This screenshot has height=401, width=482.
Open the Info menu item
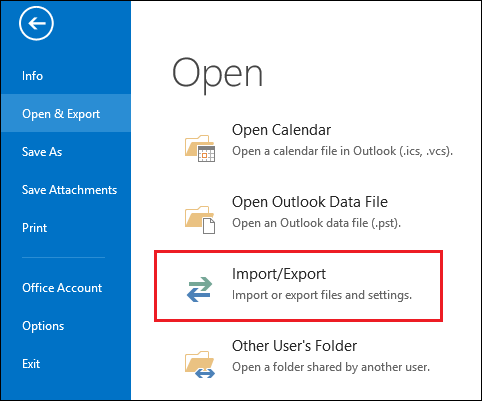(x=32, y=76)
